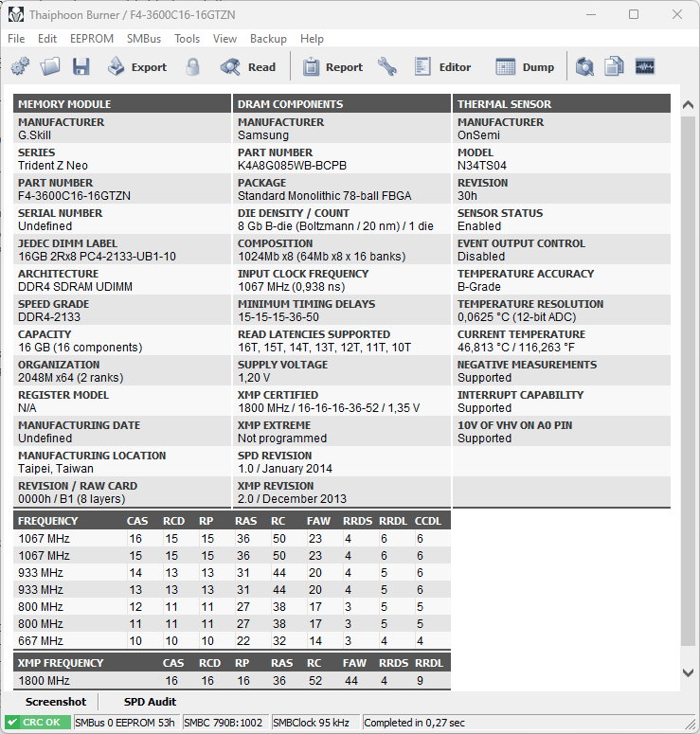Click the scrollbar up arrow

tap(688, 105)
